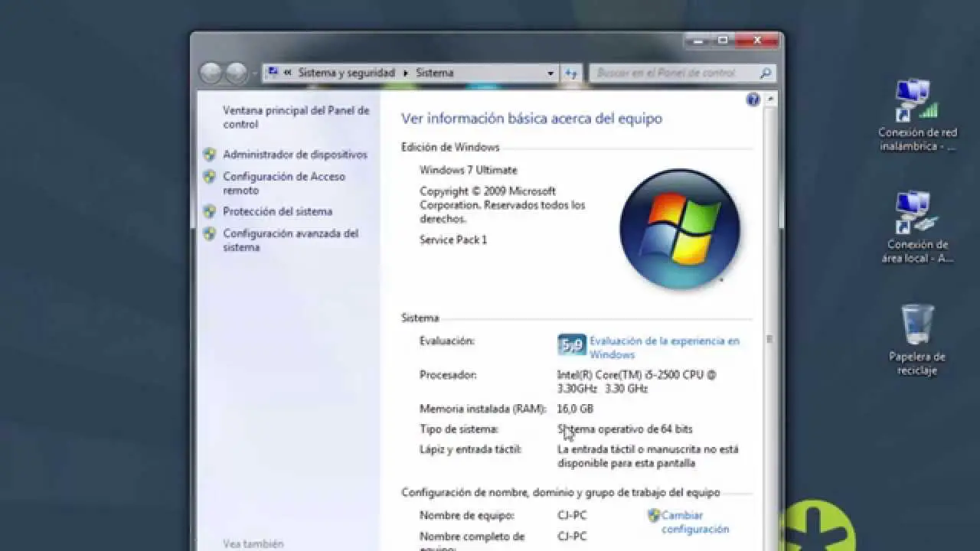This screenshot has height=551, width=980.
Task: Click the shield icon next to Cambiar configuración
Action: [654, 515]
